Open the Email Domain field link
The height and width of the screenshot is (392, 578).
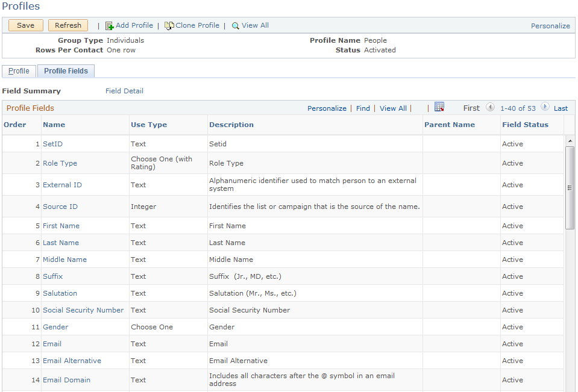66,380
